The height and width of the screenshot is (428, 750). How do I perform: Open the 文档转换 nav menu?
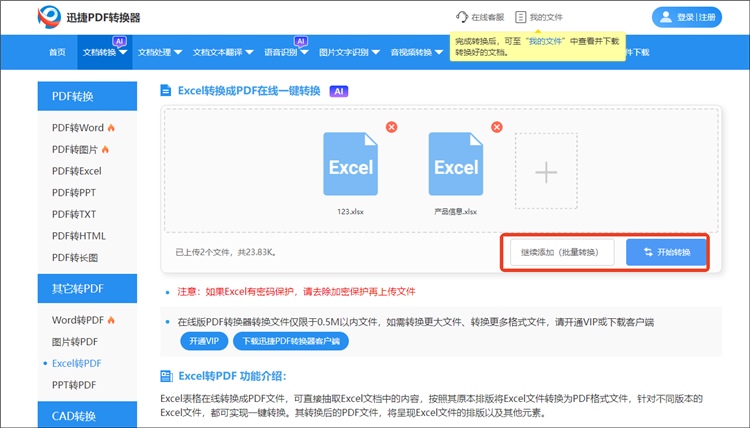pos(105,52)
